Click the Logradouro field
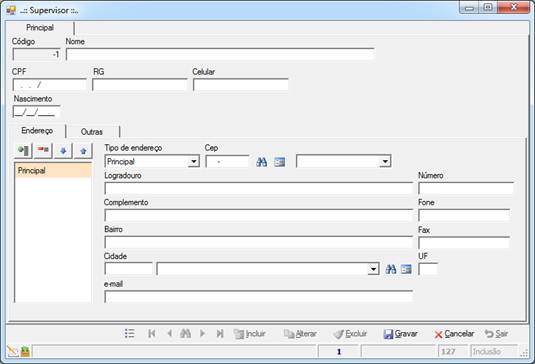Image resolution: width=535 pixels, height=364 pixels. click(x=259, y=188)
